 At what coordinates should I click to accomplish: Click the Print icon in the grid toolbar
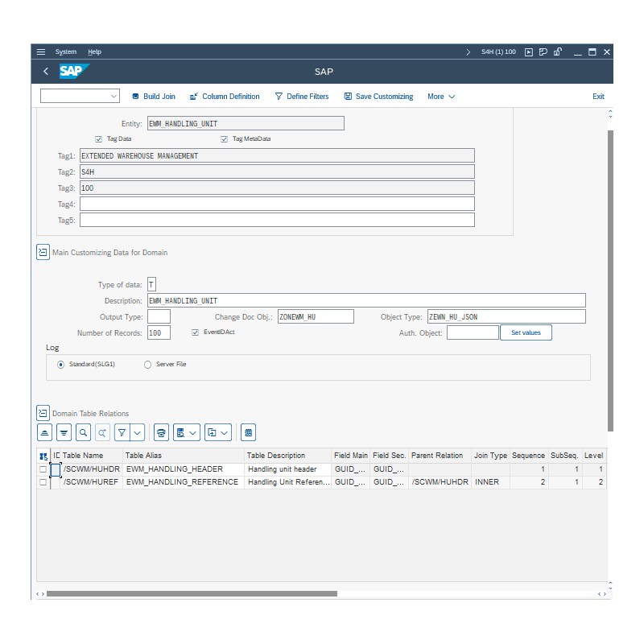tap(159, 432)
